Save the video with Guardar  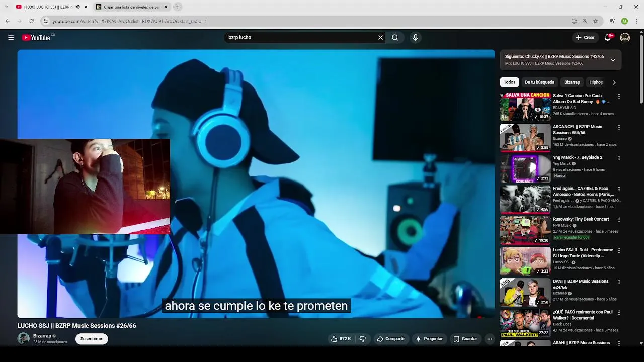point(465,339)
